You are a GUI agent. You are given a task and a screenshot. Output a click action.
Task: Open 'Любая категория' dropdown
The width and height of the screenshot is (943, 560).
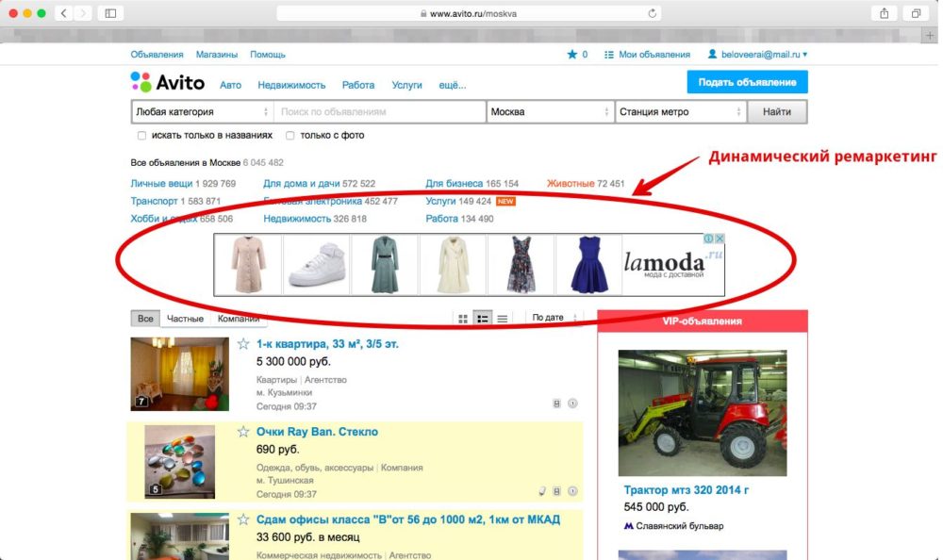tap(202, 112)
